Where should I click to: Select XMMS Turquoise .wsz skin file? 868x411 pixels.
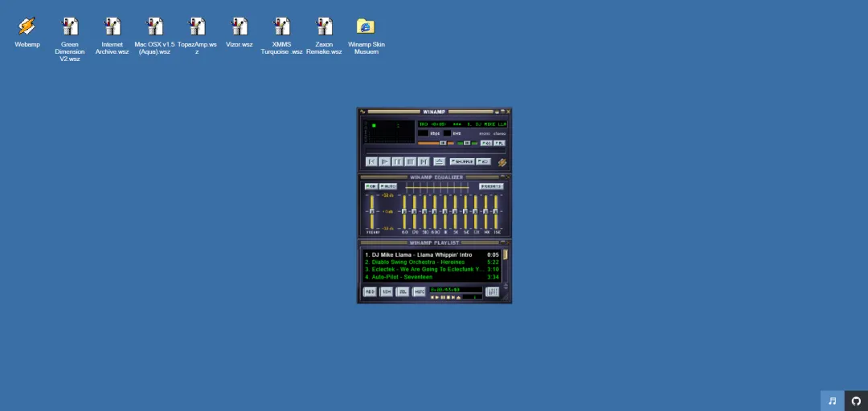[x=282, y=36]
